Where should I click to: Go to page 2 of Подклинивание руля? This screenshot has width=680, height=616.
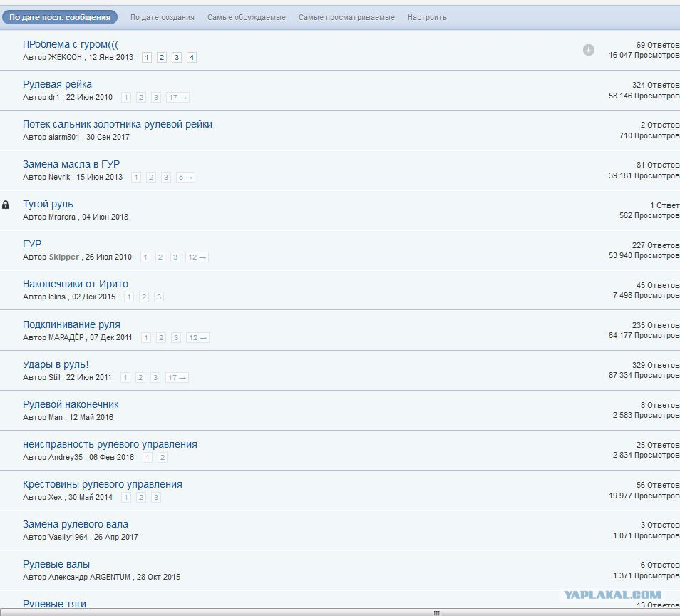(x=161, y=337)
